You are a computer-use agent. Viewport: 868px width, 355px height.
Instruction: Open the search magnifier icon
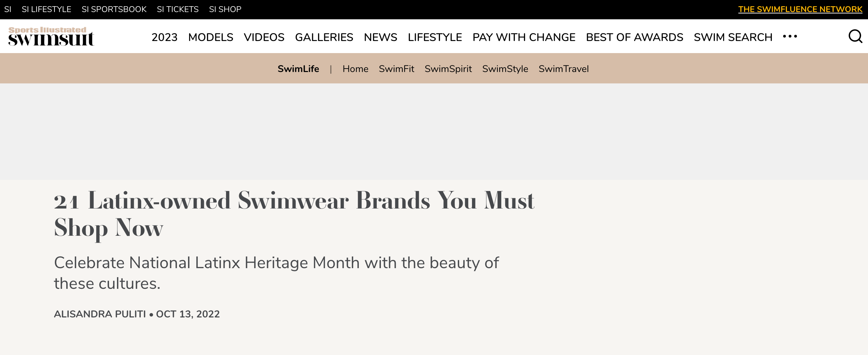coord(855,36)
